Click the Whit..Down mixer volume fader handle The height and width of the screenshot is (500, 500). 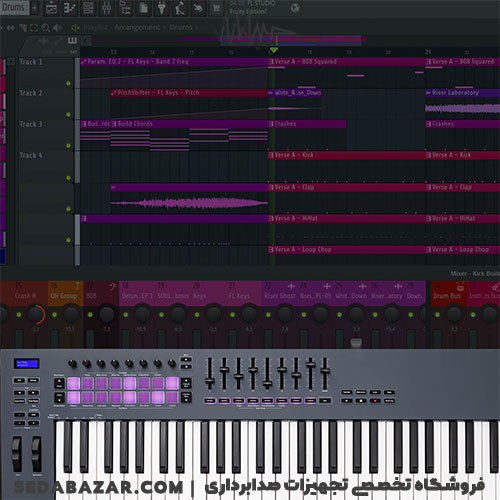356,343
